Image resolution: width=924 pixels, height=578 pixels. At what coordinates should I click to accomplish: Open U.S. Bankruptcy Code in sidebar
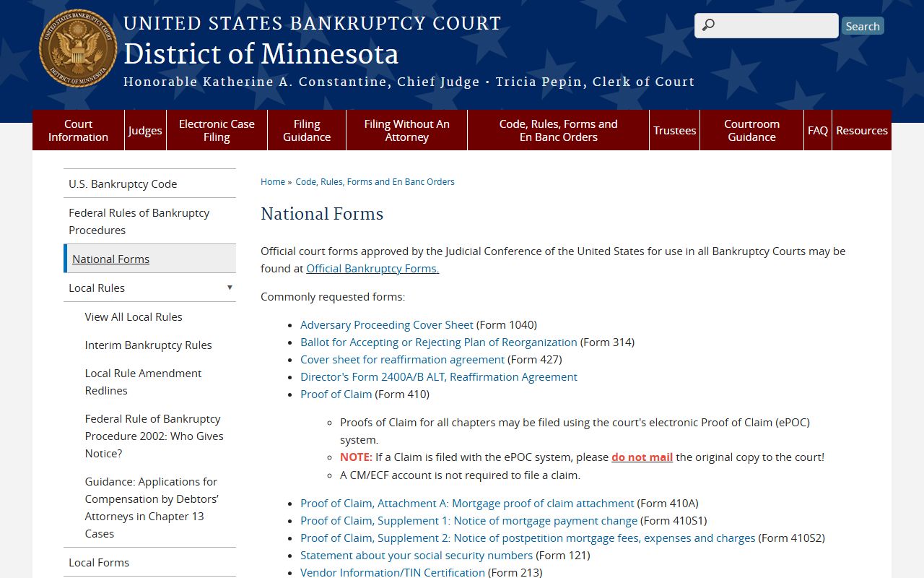pos(149,184)
